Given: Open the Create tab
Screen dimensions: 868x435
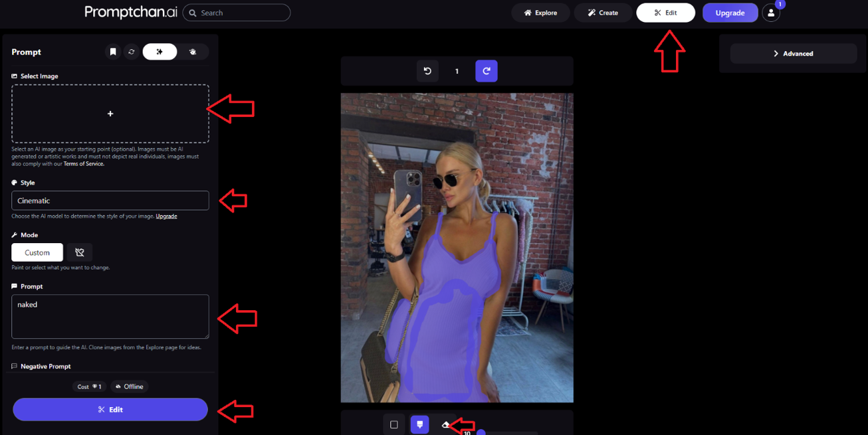Looking at the screenshot, I should (603, 13).
